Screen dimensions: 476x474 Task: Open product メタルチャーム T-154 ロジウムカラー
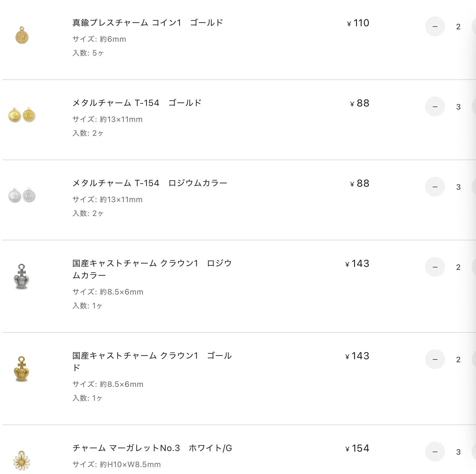pyautogui.click(x=150, y=183)
